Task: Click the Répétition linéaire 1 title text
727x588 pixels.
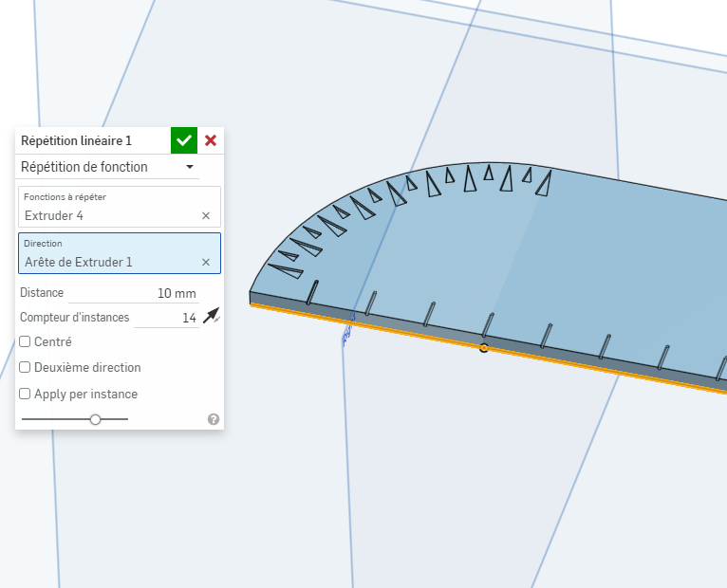Action: tap(76, 141)
